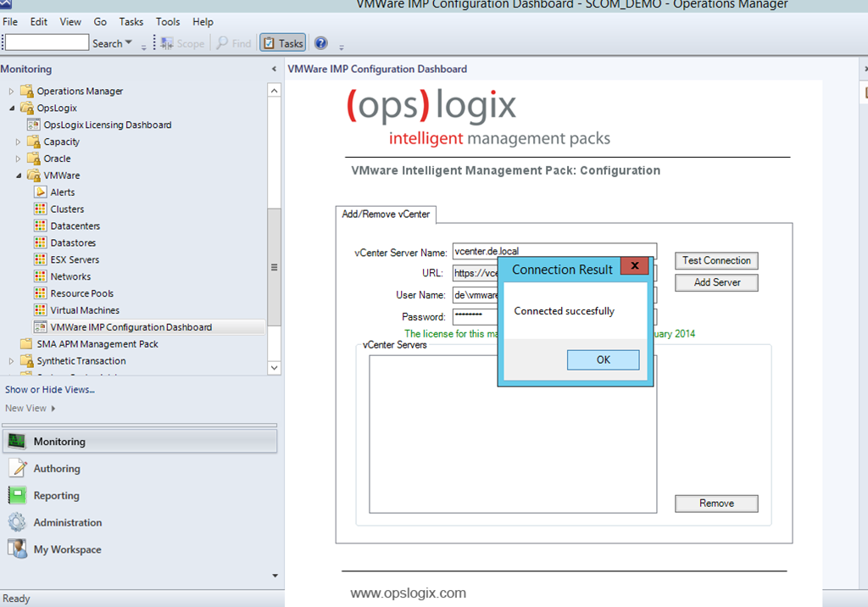Open the OpsLogix Licensing Dashboard icon
The width and height of the screenshot is (868, 607).
pos(34,125)
